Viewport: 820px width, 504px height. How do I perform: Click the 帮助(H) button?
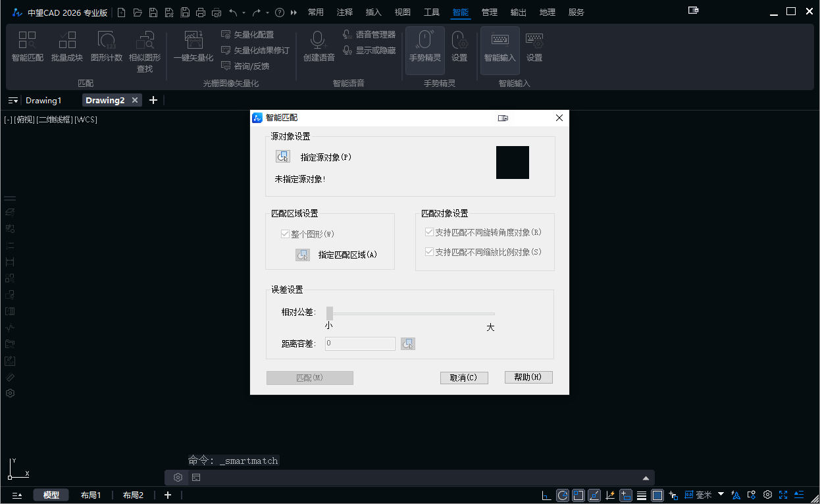528,377
